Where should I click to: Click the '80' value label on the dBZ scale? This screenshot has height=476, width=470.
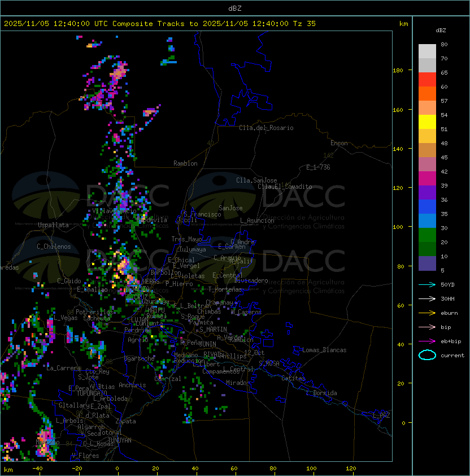tap(444, 44)
